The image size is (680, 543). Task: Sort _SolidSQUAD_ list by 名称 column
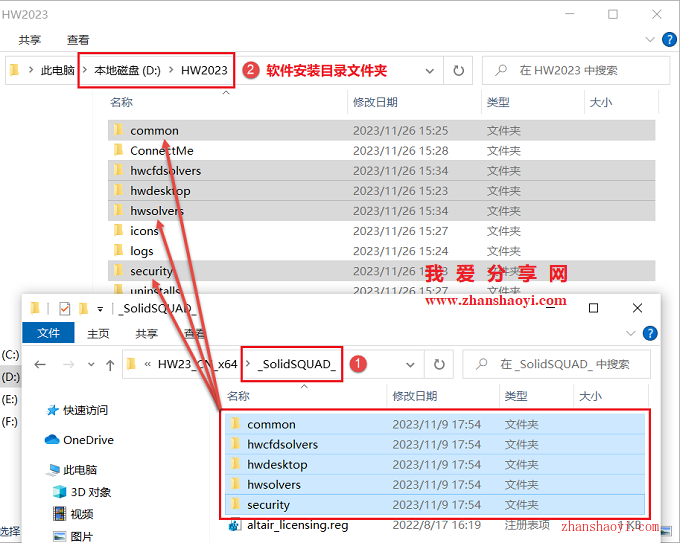point(238,396)
